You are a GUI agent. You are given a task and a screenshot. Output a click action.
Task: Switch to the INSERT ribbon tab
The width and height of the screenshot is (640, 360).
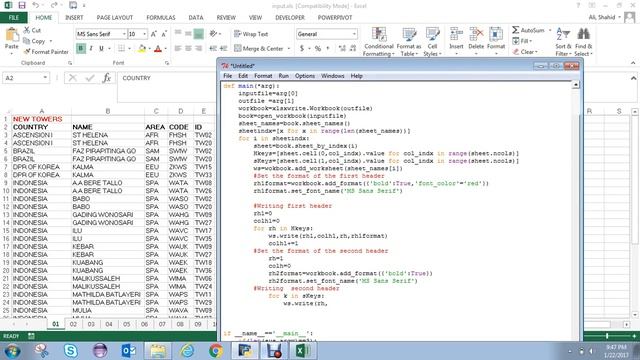coord(74,18)
